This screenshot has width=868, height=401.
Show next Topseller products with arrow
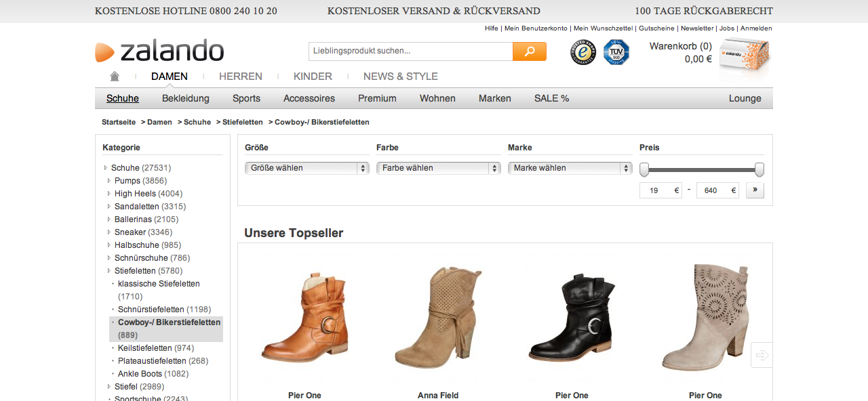point(762,355)
